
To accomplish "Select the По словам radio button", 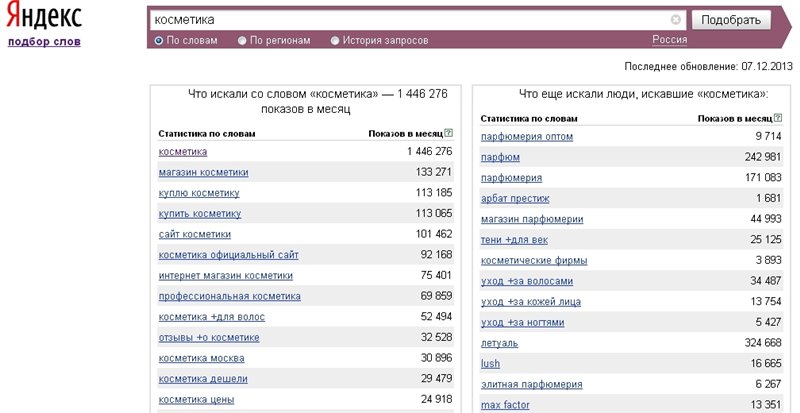I will click(x=159, y=40).
